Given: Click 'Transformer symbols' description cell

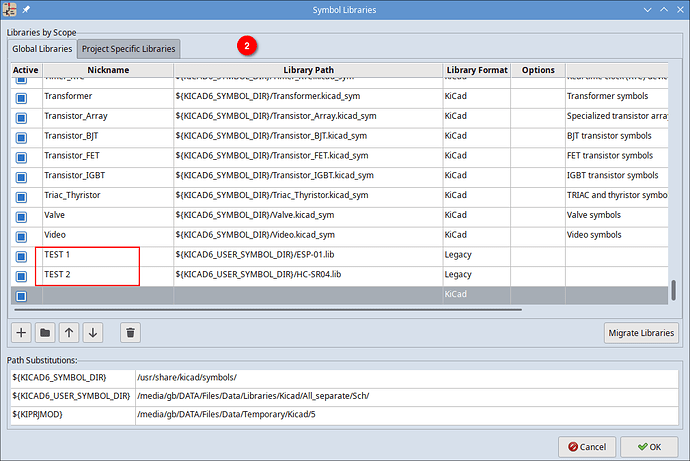Looking at the screenshot, I should 617,97.
